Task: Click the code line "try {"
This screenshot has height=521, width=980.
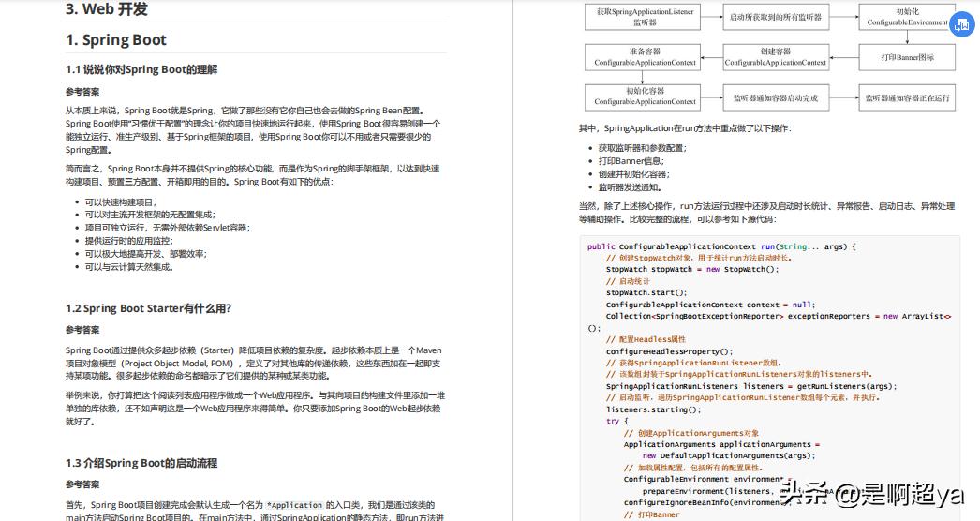Action: click(x=616, y=421)
